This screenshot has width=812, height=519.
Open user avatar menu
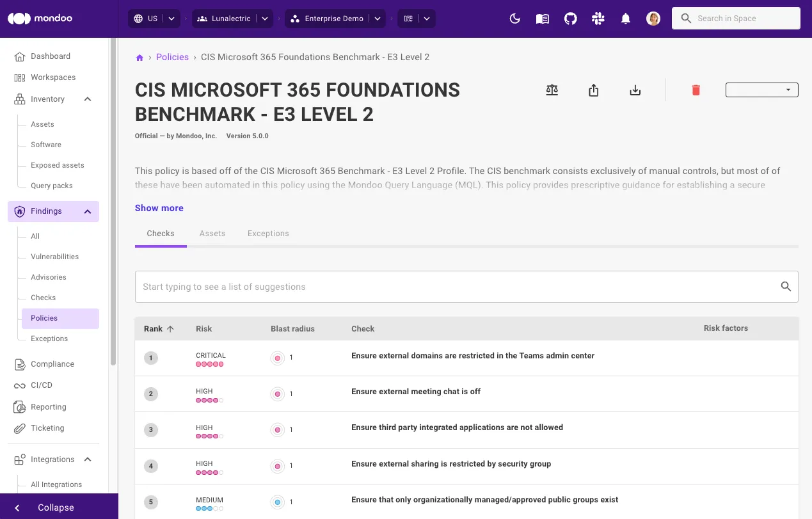coord(653,19)
